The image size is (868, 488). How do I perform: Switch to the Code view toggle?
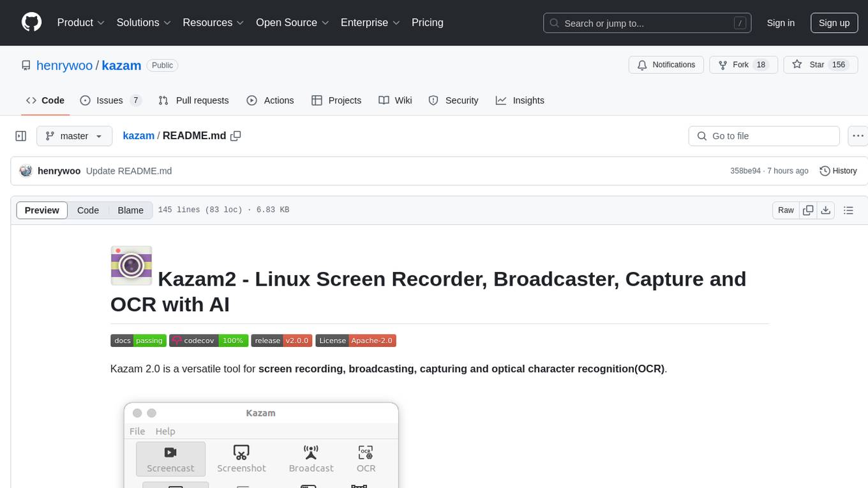[88, 210]
